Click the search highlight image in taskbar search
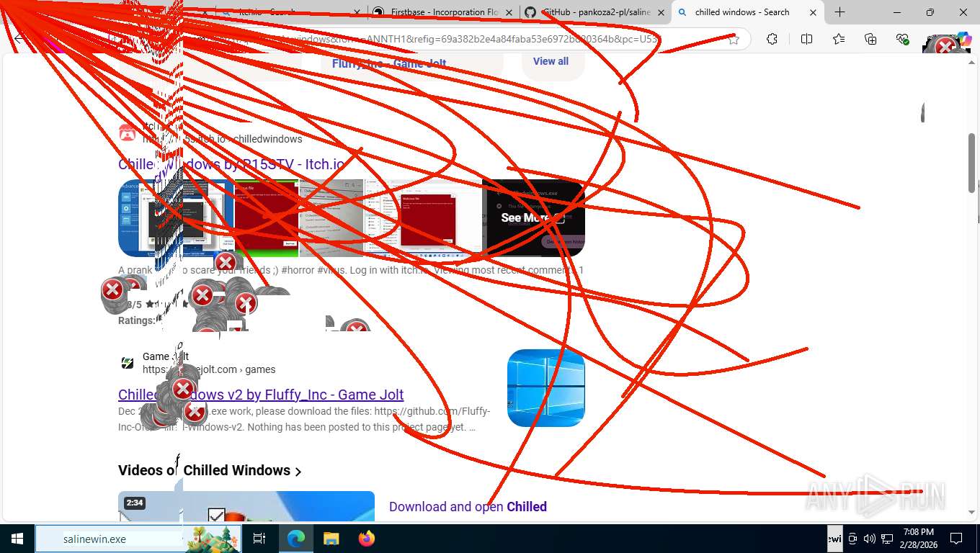The width and height of the screenshot is (980, 553). pos(213,539)
